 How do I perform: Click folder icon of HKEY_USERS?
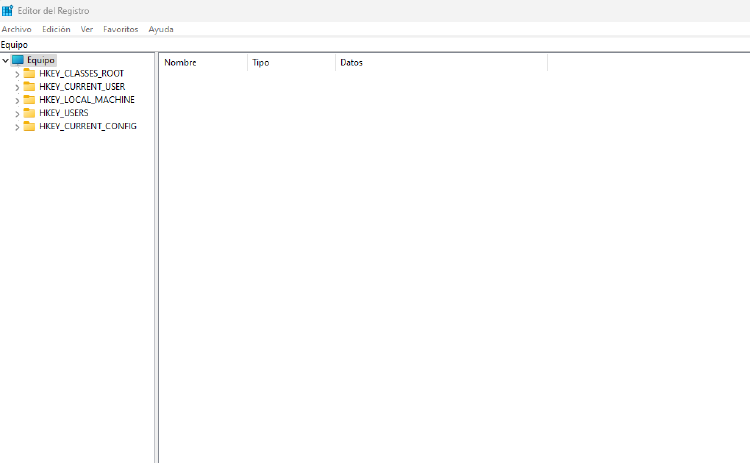pos(29,113)
